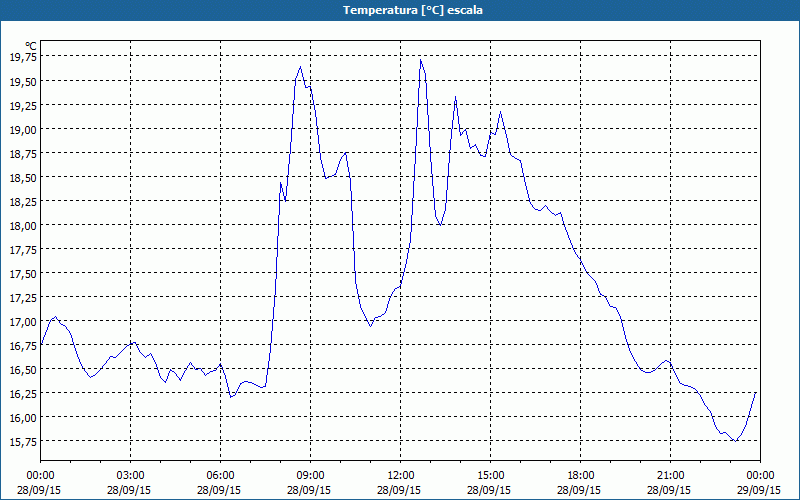Click the 16,50 y-axis label
This screenshot has width=800, height=500.
[21, 370]
